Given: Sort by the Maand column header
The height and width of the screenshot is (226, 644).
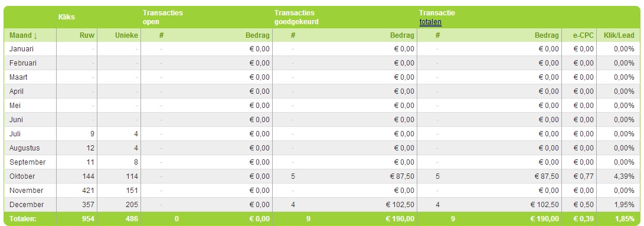Looking at the screenshot, I should click(24, 36).
